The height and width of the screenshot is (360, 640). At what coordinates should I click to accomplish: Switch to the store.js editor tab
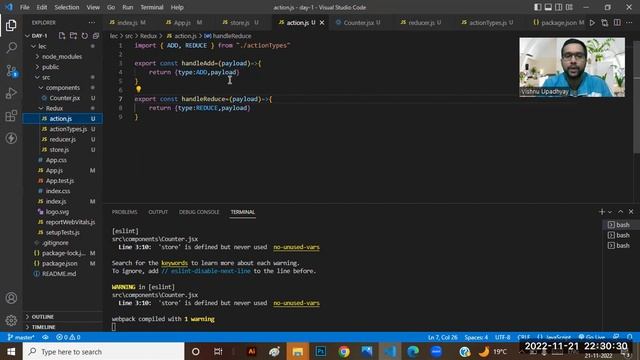(240, 23)
